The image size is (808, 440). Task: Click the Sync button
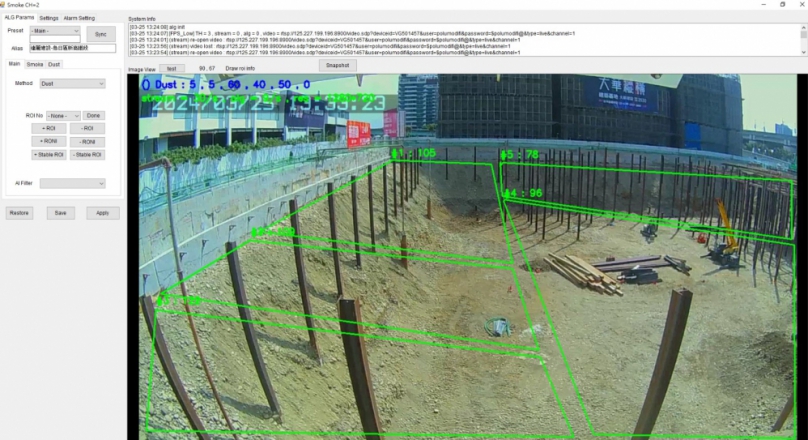[100, 33]
